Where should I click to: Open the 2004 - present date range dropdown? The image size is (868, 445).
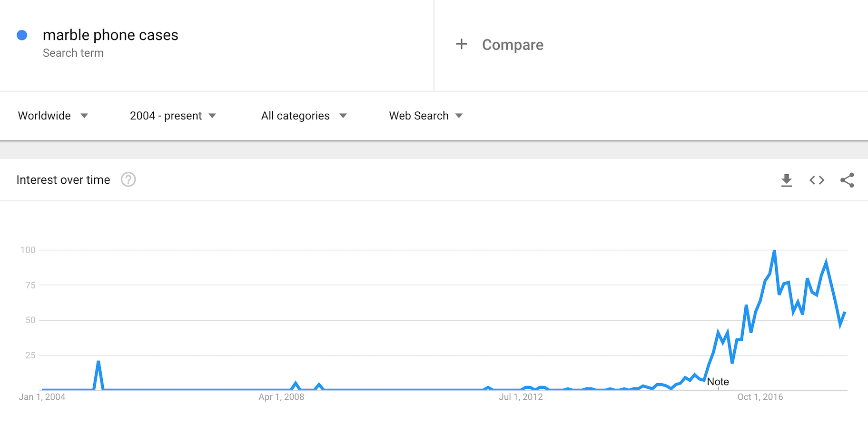click(x=173, y=116)
